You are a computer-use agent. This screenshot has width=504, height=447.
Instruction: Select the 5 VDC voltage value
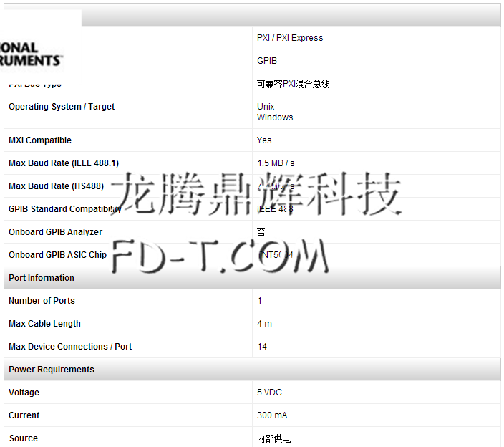click(268, 393)
